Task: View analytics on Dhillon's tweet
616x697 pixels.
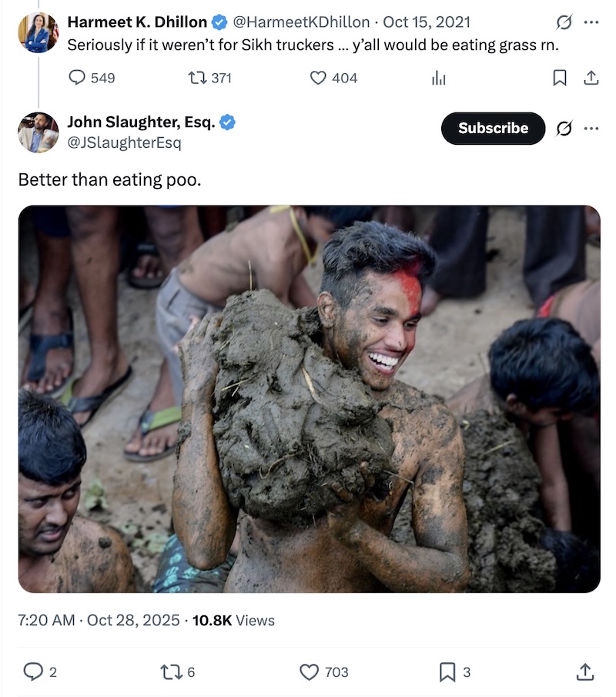Action: (438, 77)
